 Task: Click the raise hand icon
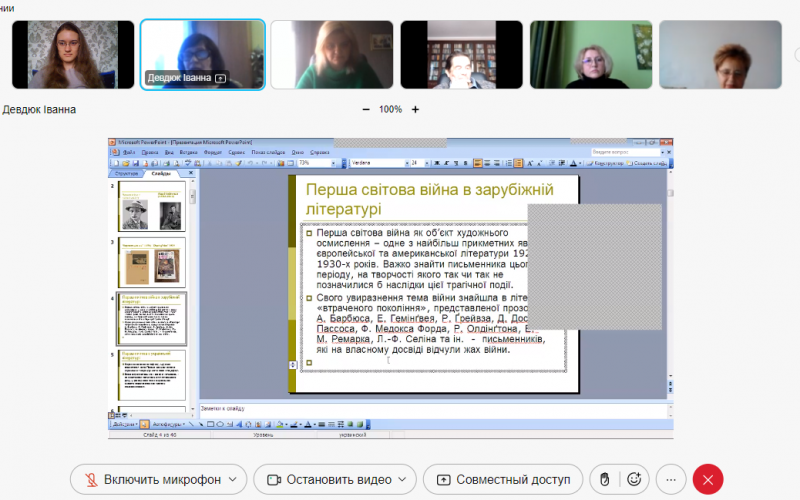click(x=604, y=479)
